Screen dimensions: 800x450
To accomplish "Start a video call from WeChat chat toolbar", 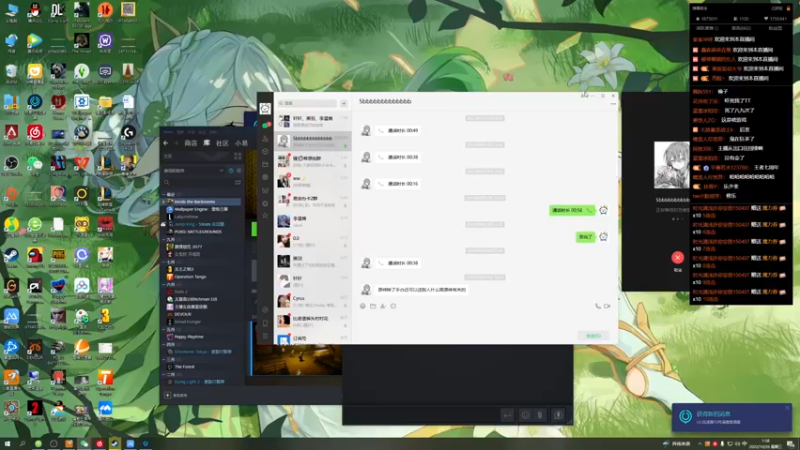I will coord(607,306).
